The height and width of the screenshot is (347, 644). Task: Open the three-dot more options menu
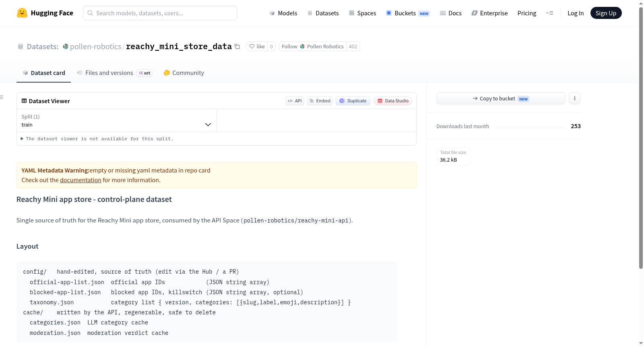point(575,98)
